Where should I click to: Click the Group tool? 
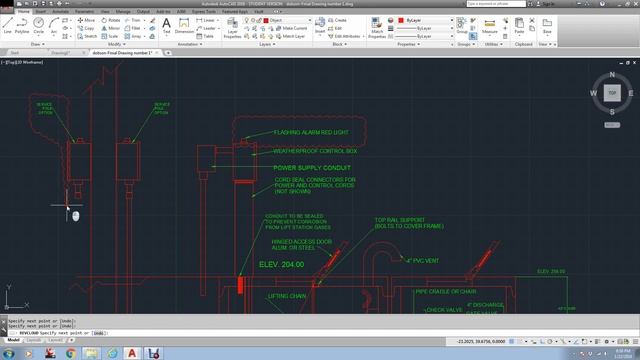[x=462, y=25]
